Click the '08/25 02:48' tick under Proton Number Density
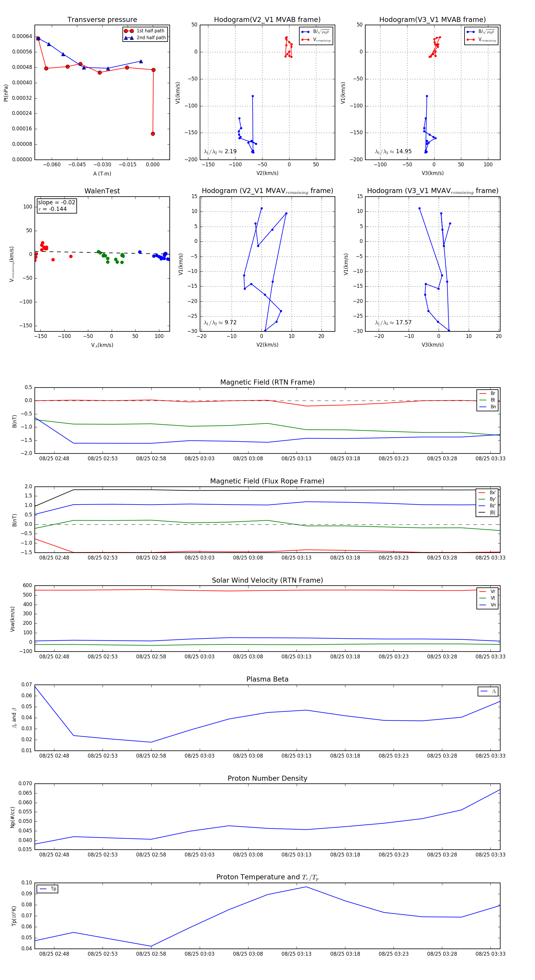Image resolution: width=535 pixels, height=980 pixels. click(54, 854)
